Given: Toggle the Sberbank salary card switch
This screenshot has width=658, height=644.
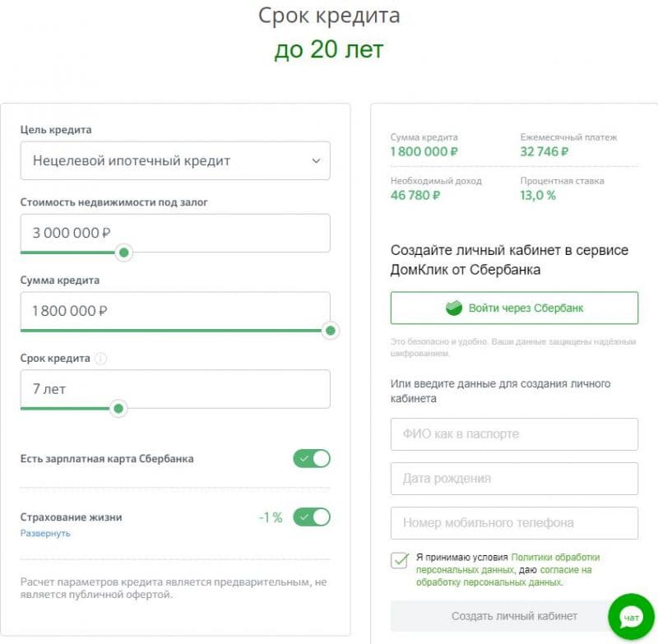Looking at the screenshot, I should point(312,458).
